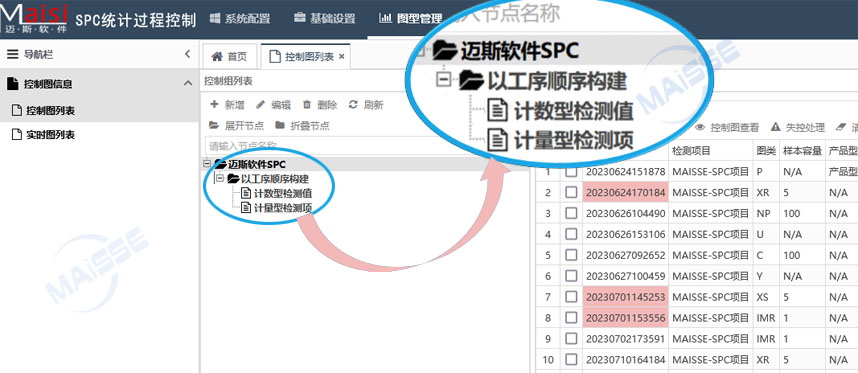Open the 图型管理 menu
Screen dimensions: 858x373
coord(410,19)
